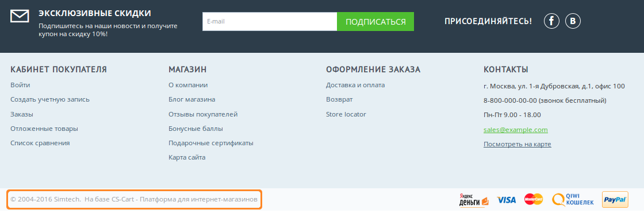Image resolution: width=644 pixels, height=221 pixels.
Task: Open the Войти login link
Action: [20, 86]
